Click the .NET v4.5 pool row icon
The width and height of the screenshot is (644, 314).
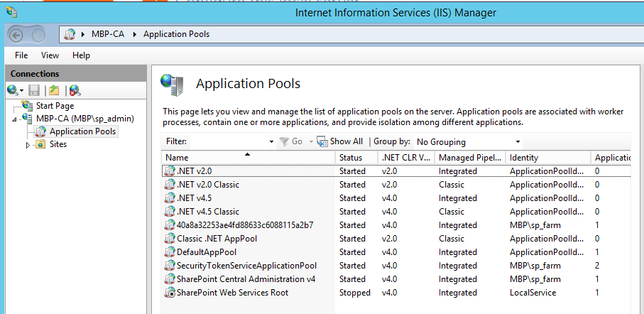[x=170, y=198]
